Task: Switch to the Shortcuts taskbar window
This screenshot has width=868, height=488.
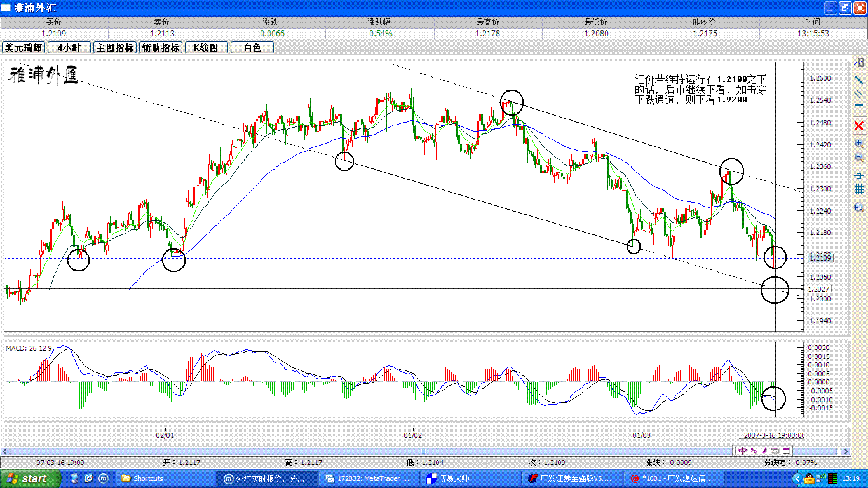Action: coord(165,478)
